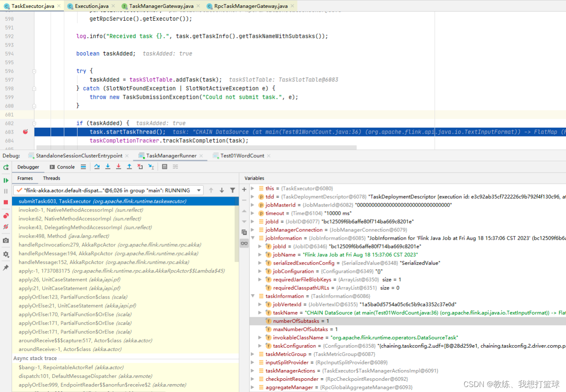Close the Test01WordCount debug tab
566x392 pixels.
point(268,156)
